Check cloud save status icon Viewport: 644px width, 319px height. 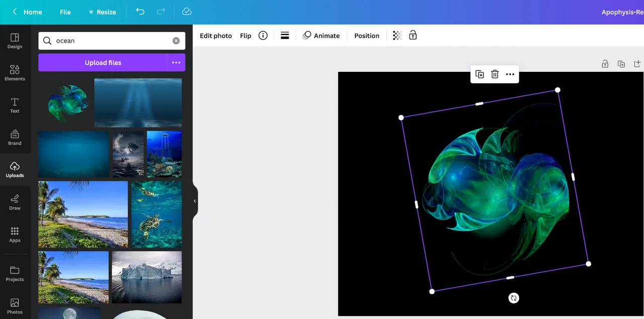pos(187,12)
